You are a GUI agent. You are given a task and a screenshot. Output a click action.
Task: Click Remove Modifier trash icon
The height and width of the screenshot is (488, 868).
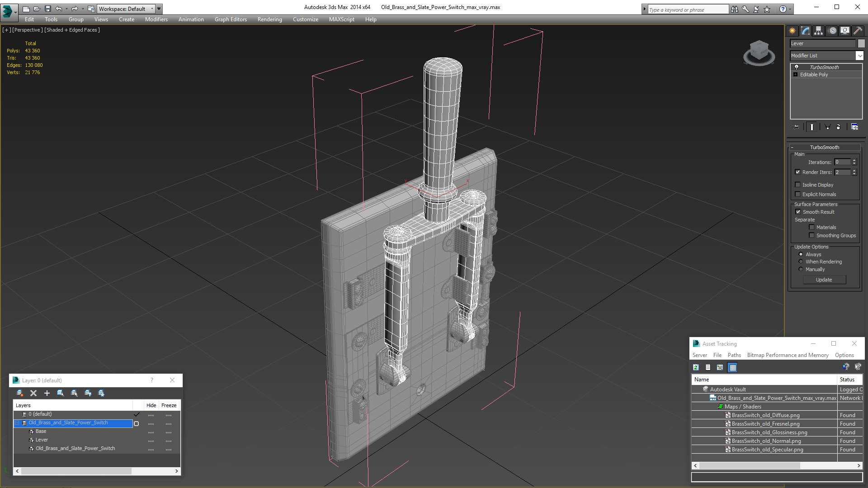click(838, 127)
